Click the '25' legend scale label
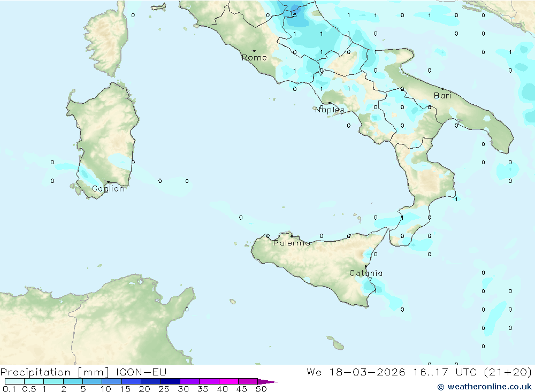This screenshot has height=392, width=535. point(164,389)
